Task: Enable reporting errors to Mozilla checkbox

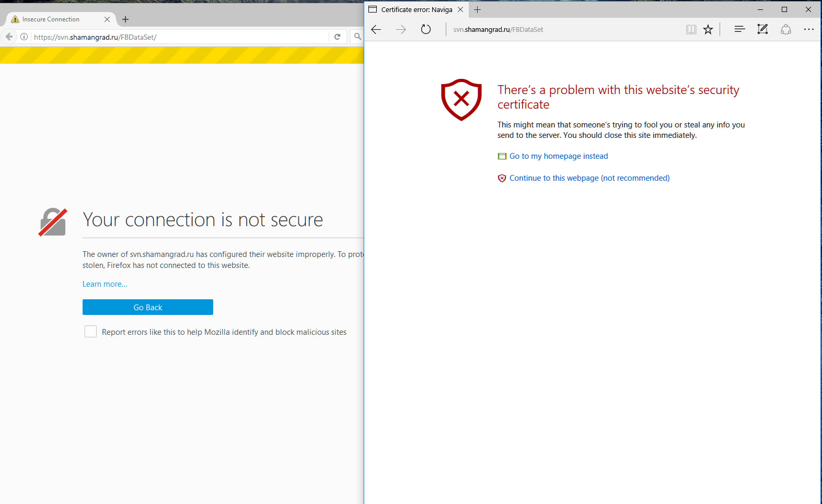Action: (90, 332)
